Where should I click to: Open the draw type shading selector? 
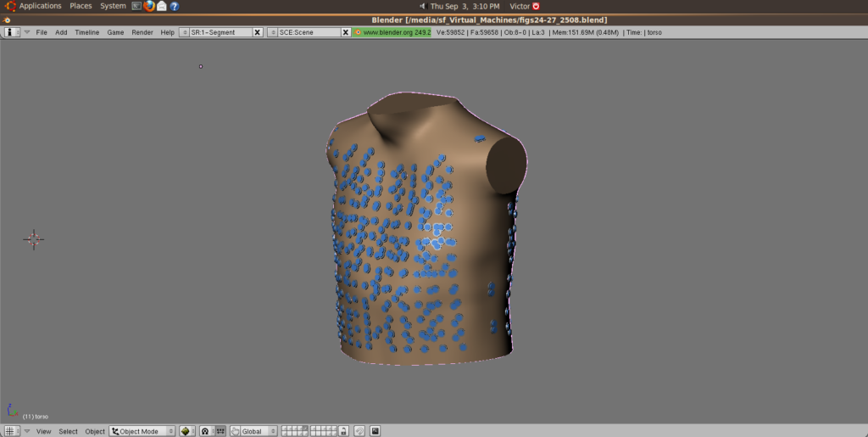coord(186,431)
